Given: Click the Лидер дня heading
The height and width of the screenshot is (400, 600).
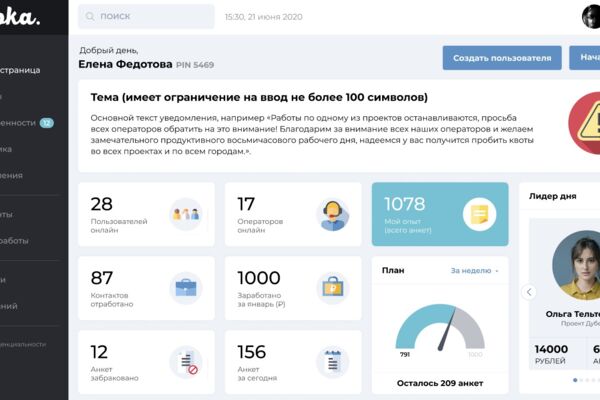Looking at the screenshot, I should click(553, 196).
